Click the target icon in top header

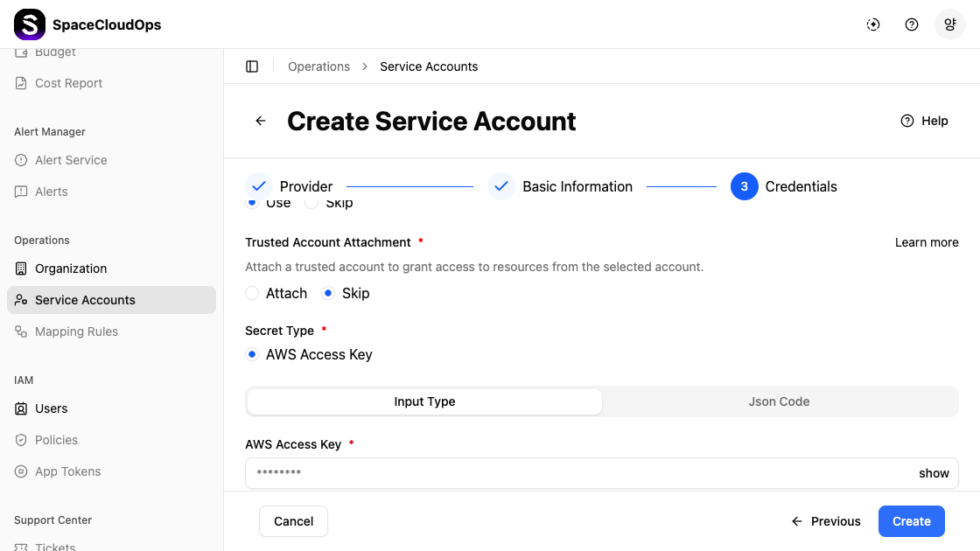point(873,24)
